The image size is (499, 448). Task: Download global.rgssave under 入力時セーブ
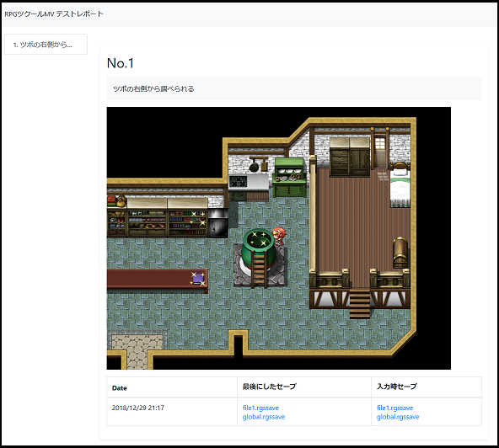point(398,417)
